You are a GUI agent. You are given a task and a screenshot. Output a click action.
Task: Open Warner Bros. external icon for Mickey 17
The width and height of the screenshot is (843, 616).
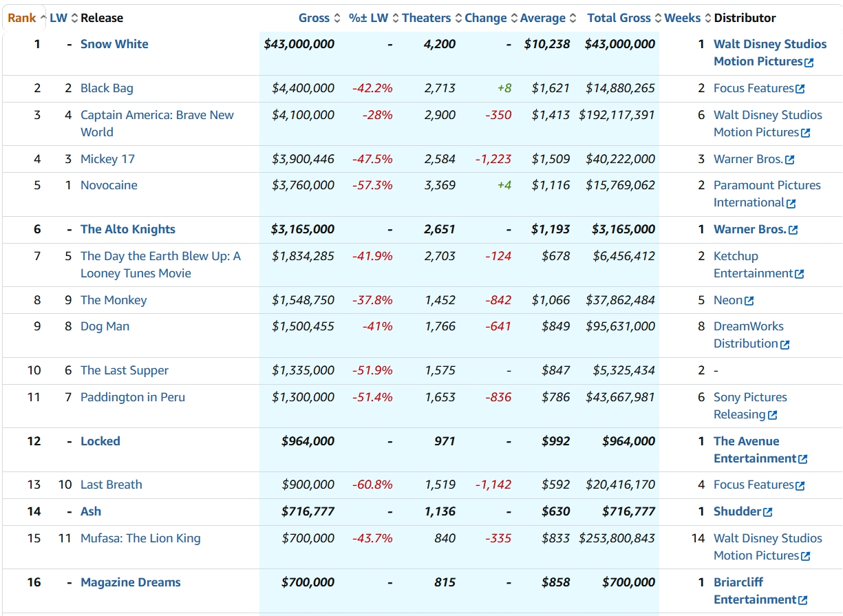(x=789, y=160)
